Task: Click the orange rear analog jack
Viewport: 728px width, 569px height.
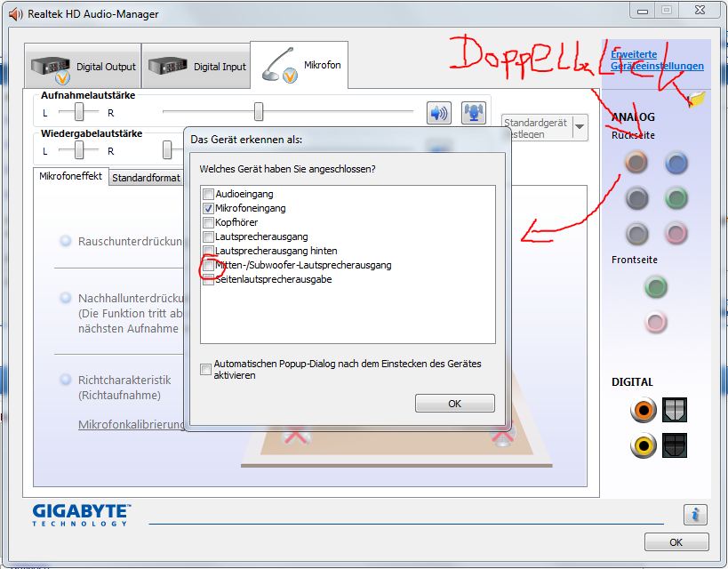Action: (636, 162)
